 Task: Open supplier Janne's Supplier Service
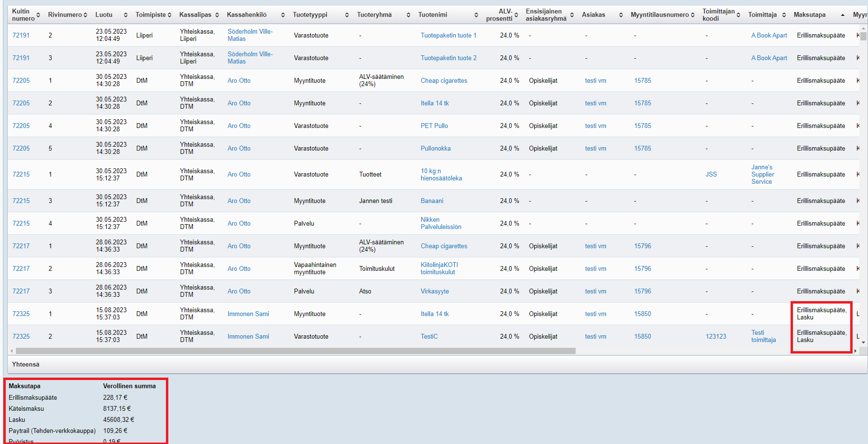tap(762, 174)
